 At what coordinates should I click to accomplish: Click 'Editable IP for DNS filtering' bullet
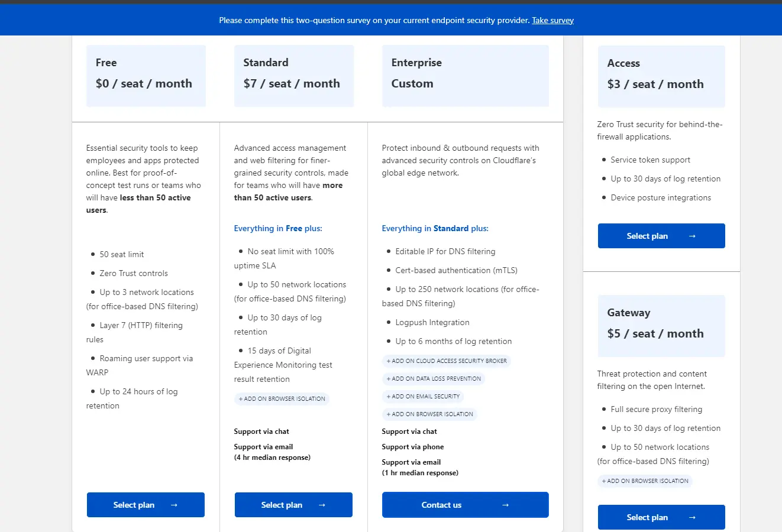[x=445, y=251]
